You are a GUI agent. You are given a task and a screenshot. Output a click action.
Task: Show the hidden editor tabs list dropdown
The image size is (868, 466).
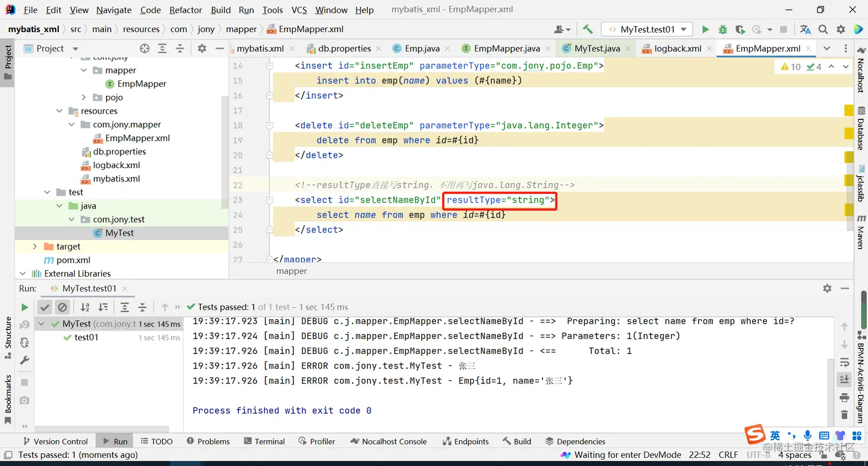point(827,49)
